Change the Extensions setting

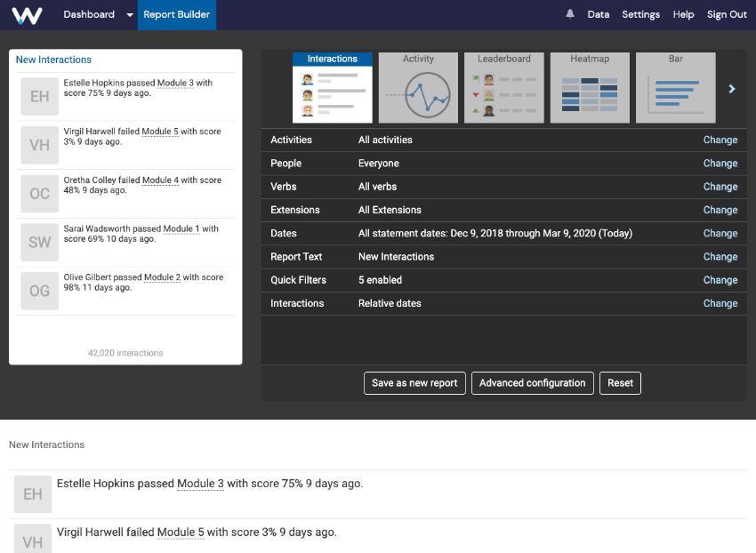coord(720,210)
